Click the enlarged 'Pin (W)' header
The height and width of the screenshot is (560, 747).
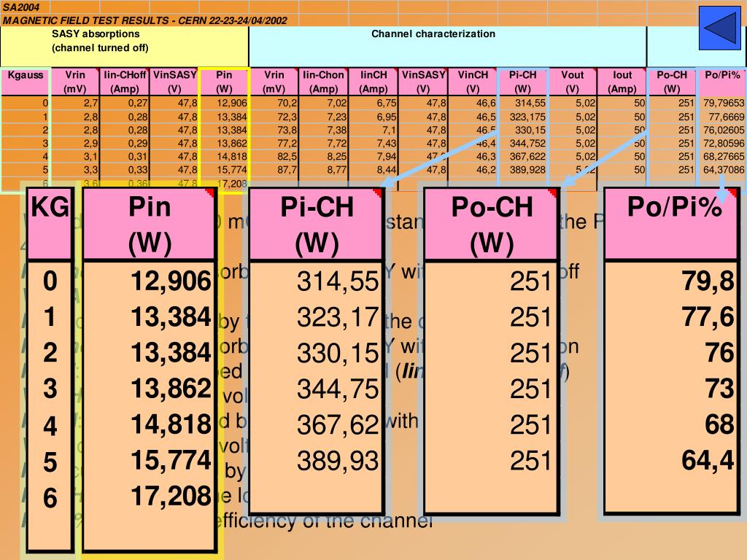click(x=150, y=225)
